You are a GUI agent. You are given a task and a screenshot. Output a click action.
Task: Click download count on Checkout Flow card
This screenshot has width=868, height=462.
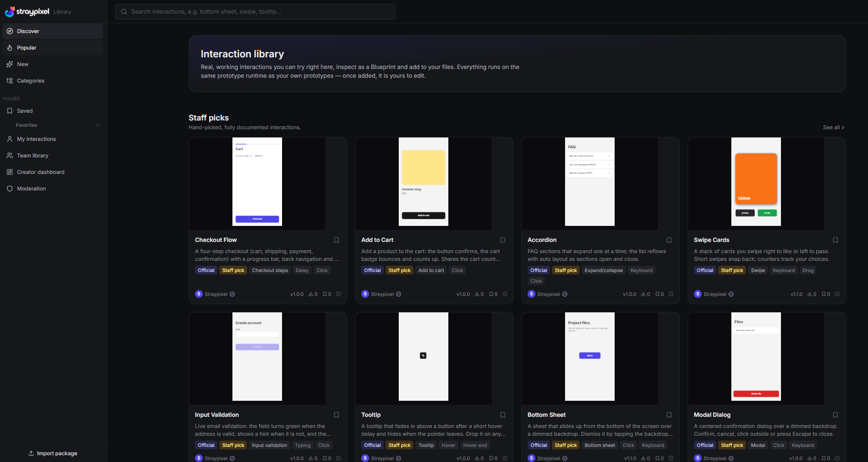(313, 294)
